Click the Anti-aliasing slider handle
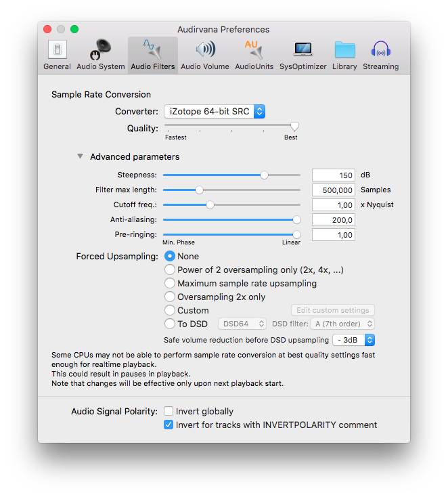The width and height of the screenshot is (448, 497). pos(296,219)
